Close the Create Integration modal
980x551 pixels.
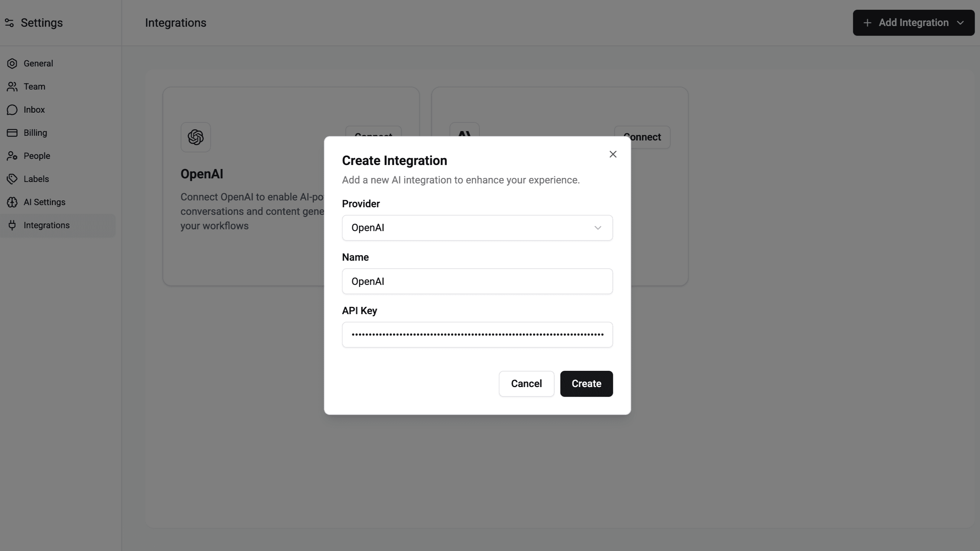point(613,154)
